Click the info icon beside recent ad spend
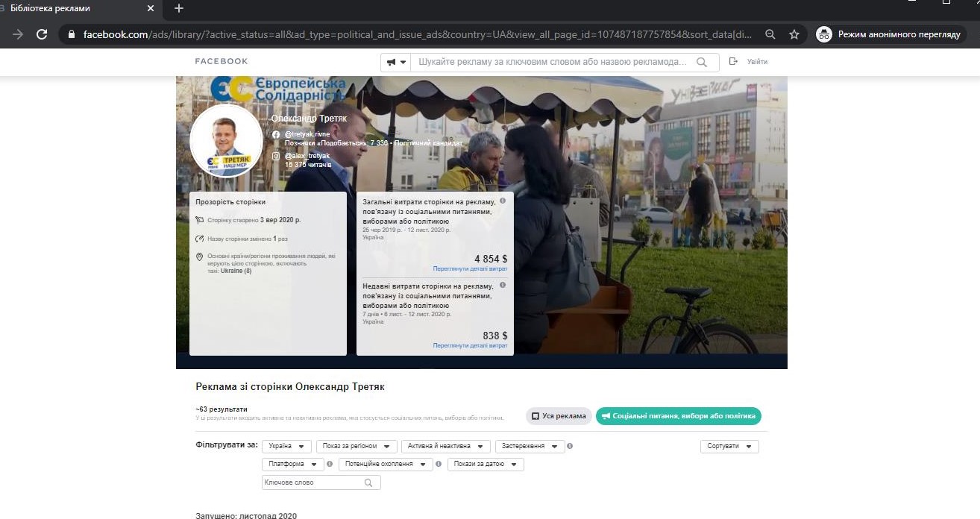 click(x=503, y=286)
